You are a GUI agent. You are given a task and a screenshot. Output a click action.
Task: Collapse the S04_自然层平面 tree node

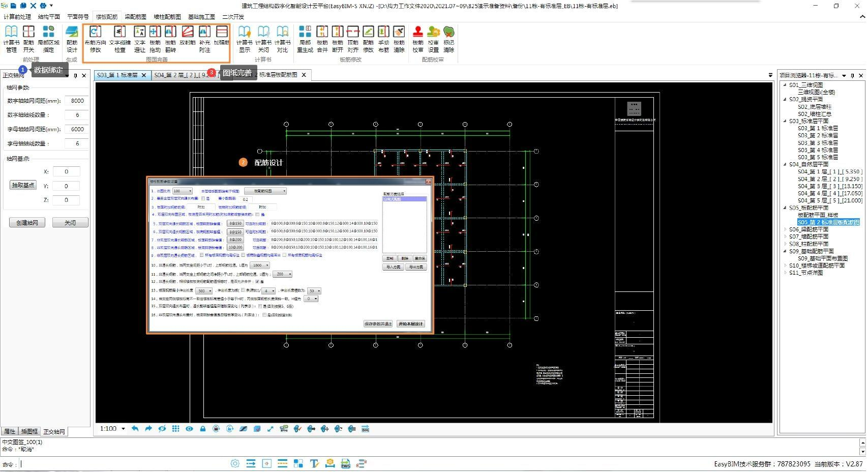(785, 164)
